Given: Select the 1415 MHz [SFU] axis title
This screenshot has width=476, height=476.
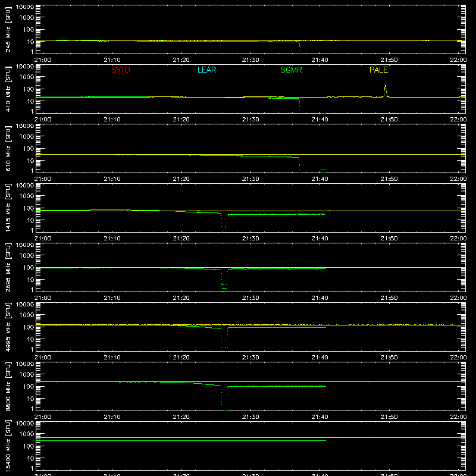Looking at the screenshot, I should click(x=8, y=208).
